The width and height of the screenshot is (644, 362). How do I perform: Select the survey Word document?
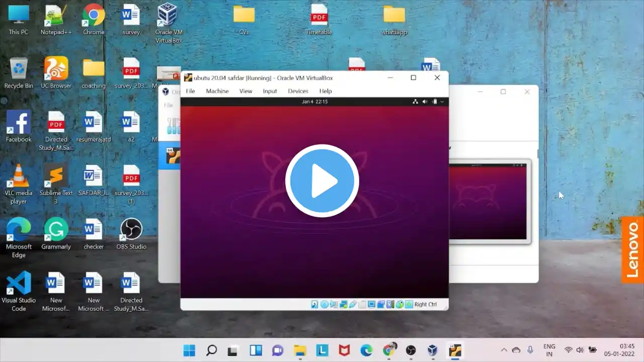(131, 20)
